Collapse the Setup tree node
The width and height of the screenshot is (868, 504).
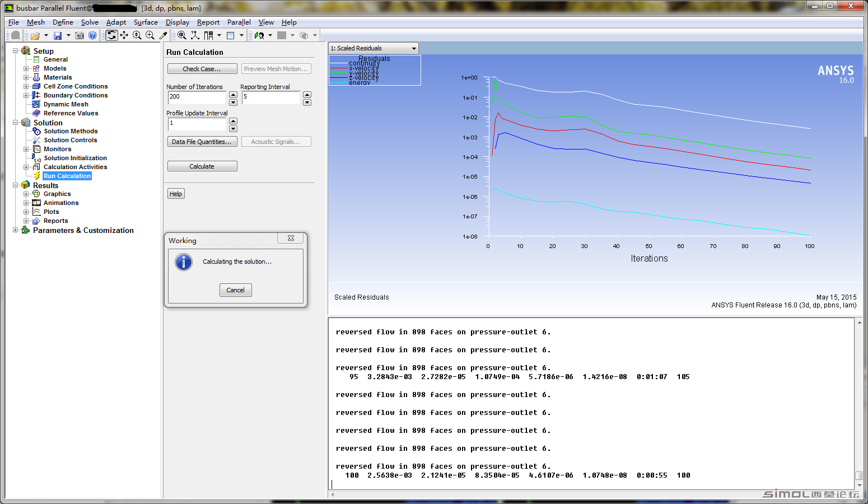pyautogui.click(x=16, y=51)
